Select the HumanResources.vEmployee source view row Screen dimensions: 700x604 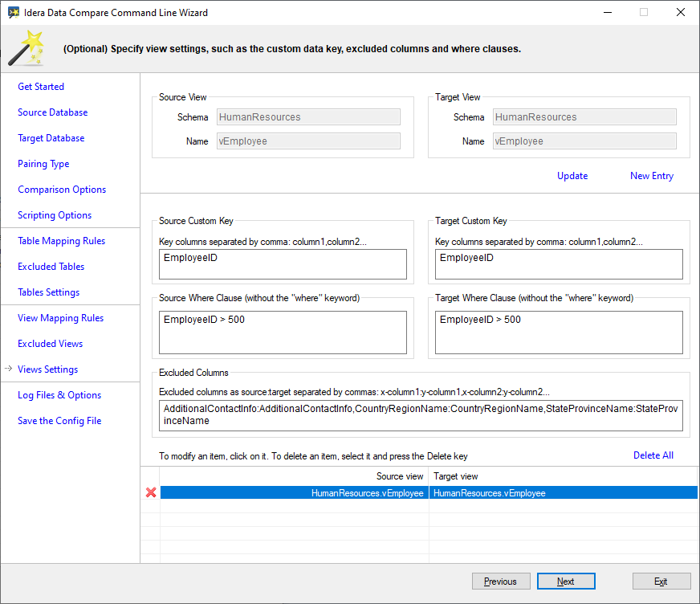click(x=294, y=493)
